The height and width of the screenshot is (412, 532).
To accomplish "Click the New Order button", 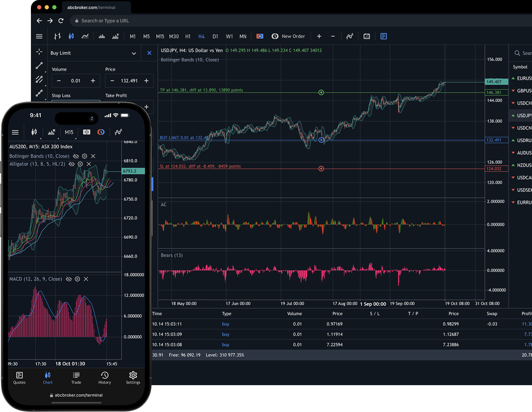I will tap(288, 36).
